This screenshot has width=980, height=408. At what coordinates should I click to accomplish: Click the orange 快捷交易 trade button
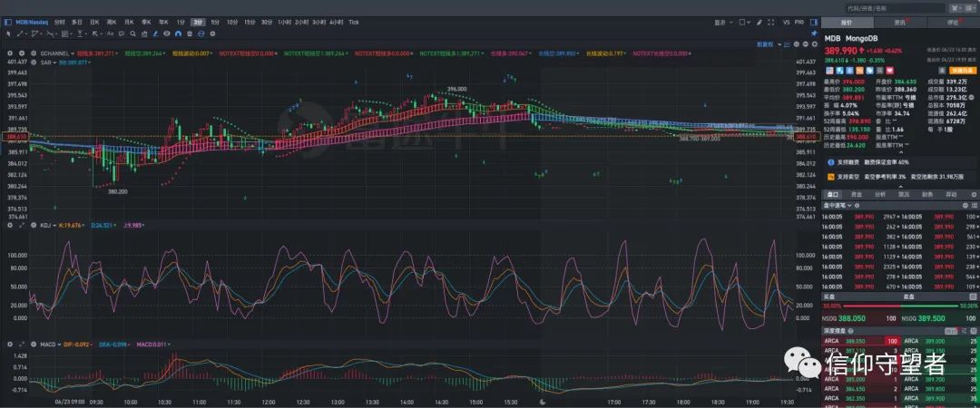coord(963,71)
